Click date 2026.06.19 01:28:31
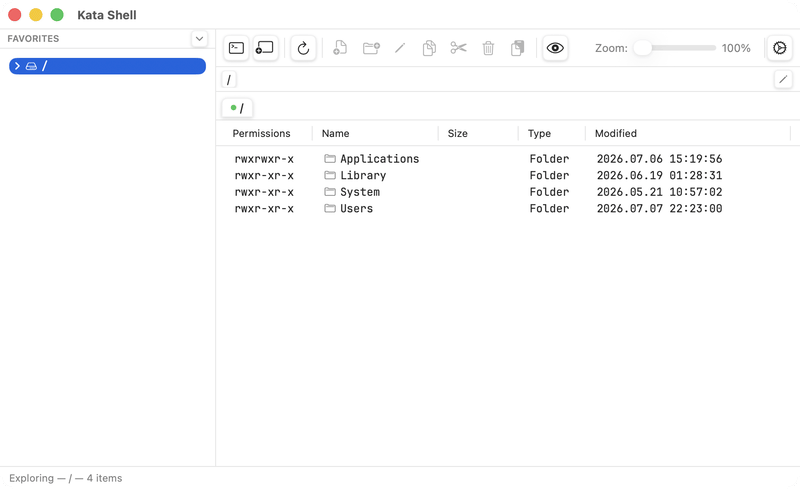Screen dimensions: 800x489 [659, 175]
